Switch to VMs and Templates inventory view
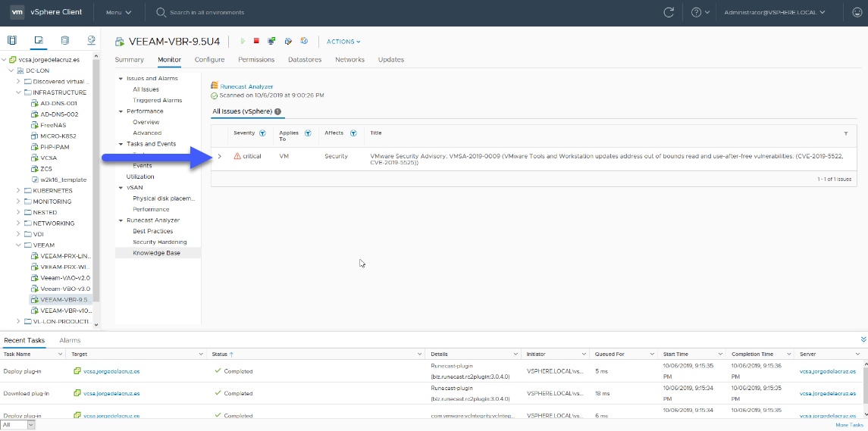868x431 pixels. click(x=39, y=40)
